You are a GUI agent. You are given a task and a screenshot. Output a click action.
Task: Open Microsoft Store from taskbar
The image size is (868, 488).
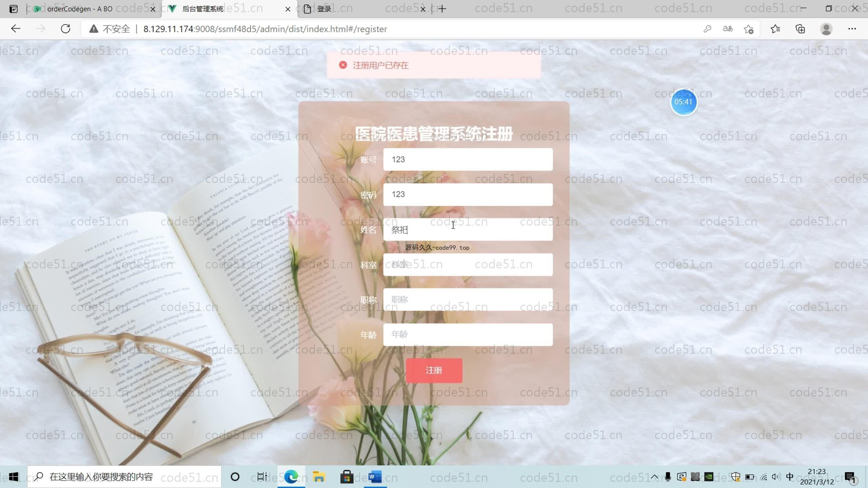[347, 477]
